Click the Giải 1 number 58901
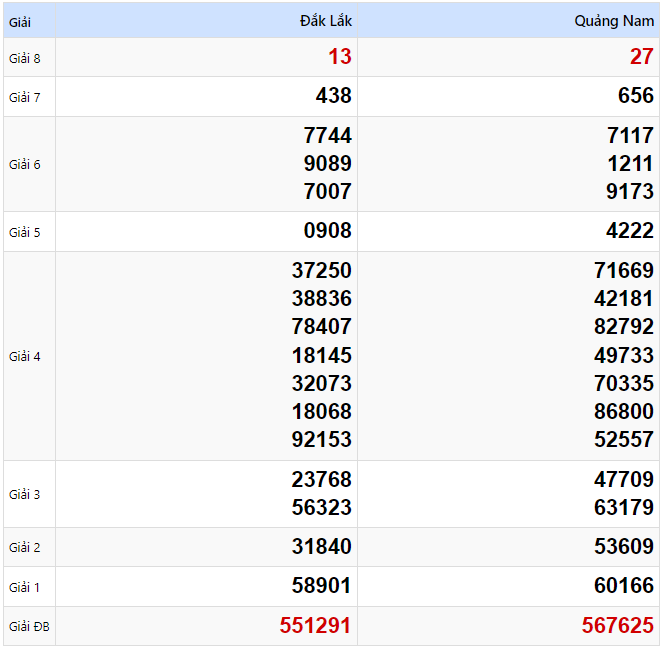The width and height of the screenshot is (662, 648). [322, 586]
